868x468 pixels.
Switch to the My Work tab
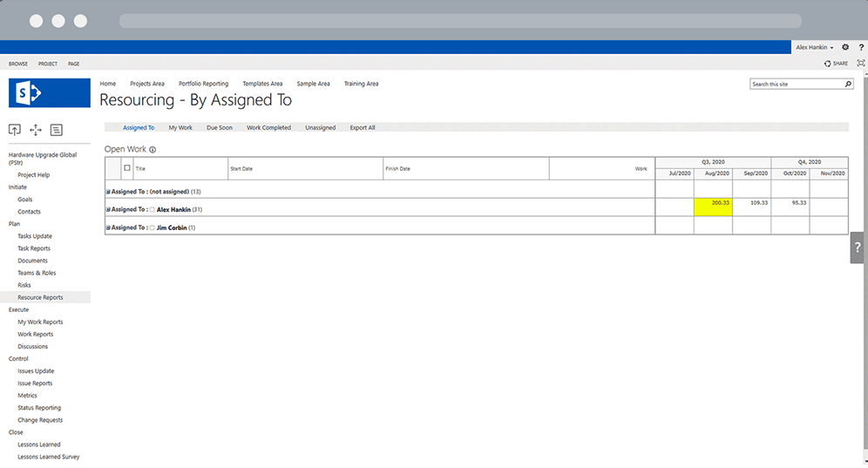tap(180, 127)
